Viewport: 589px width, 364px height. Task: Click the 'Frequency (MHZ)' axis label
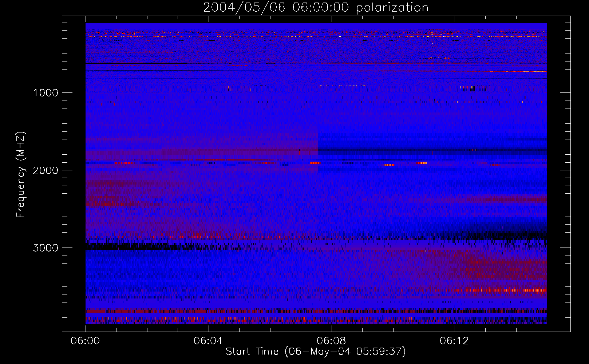[21, 175]
